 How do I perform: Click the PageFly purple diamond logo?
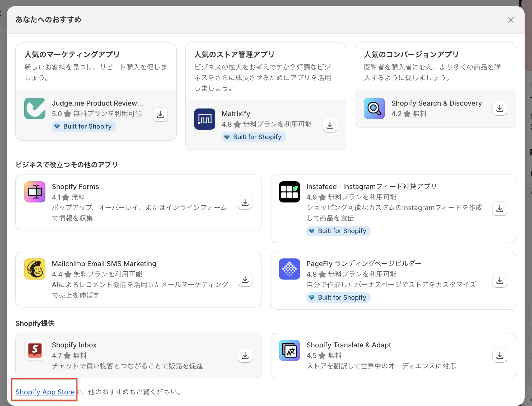coord(290,269)
